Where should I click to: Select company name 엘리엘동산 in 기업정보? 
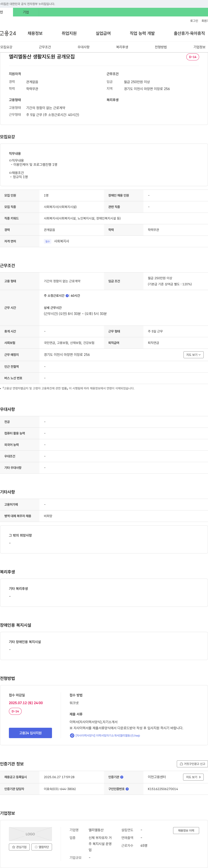tap(96, 830)
